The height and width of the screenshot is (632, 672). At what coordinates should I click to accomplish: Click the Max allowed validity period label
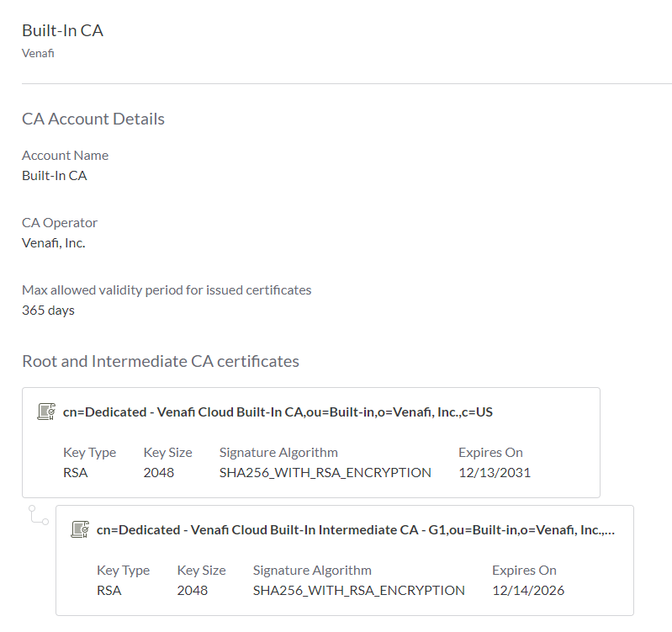tap(167, 289)
